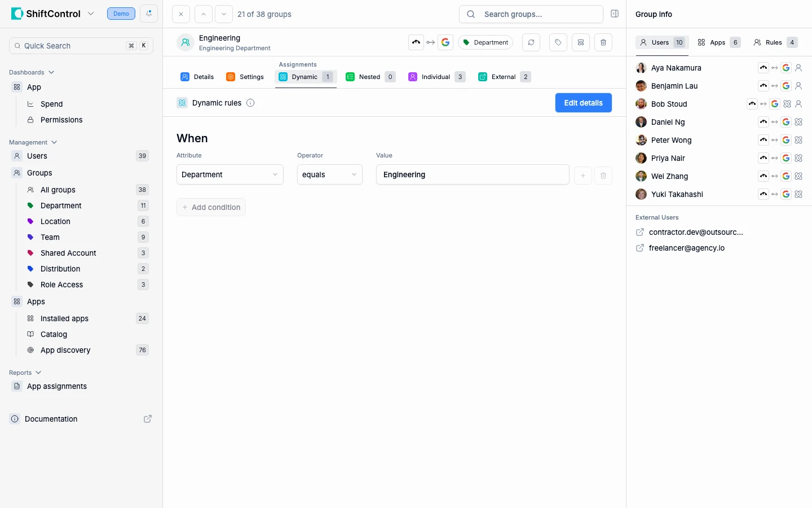Switch to the Nested assignments tab

coord(370,77)
